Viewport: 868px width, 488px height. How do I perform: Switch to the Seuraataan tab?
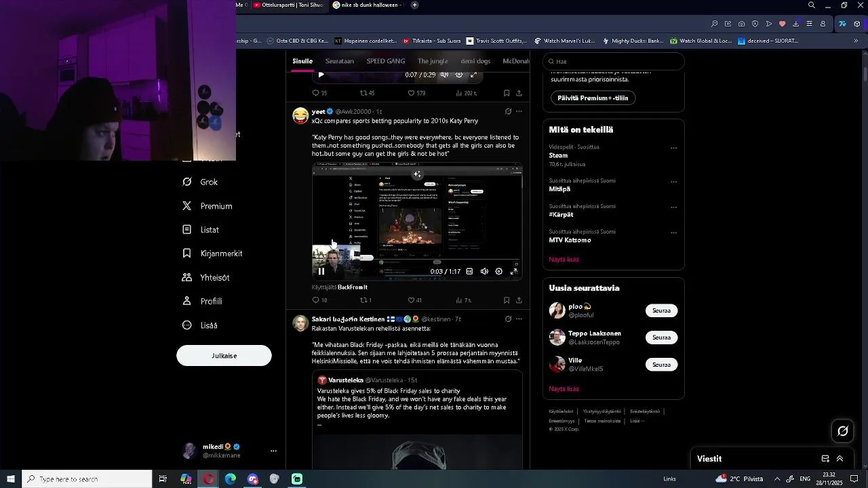point(340,61)
